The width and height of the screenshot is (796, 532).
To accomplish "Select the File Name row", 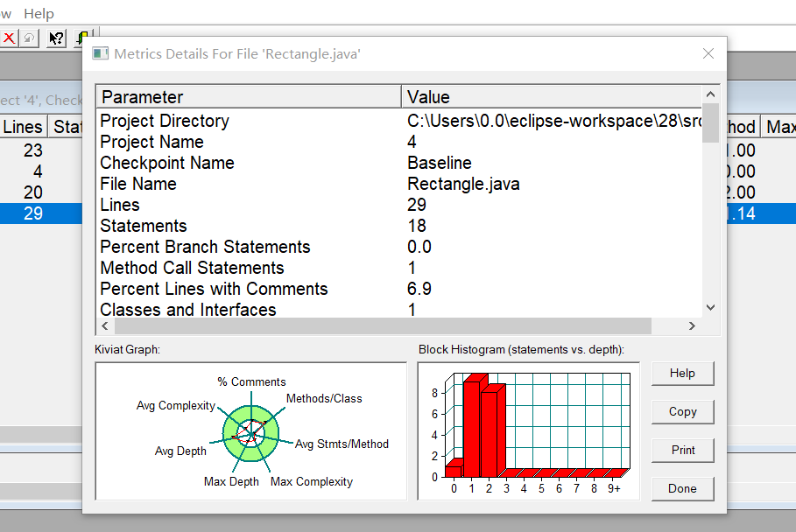I will coord(399,184).
